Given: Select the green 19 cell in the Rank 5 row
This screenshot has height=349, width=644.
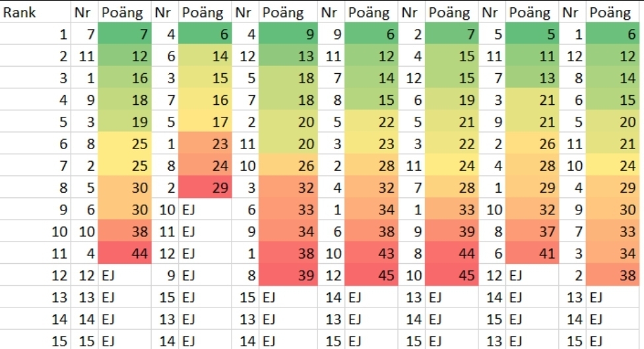Looking at the screenshot, I should click(125, 122).
